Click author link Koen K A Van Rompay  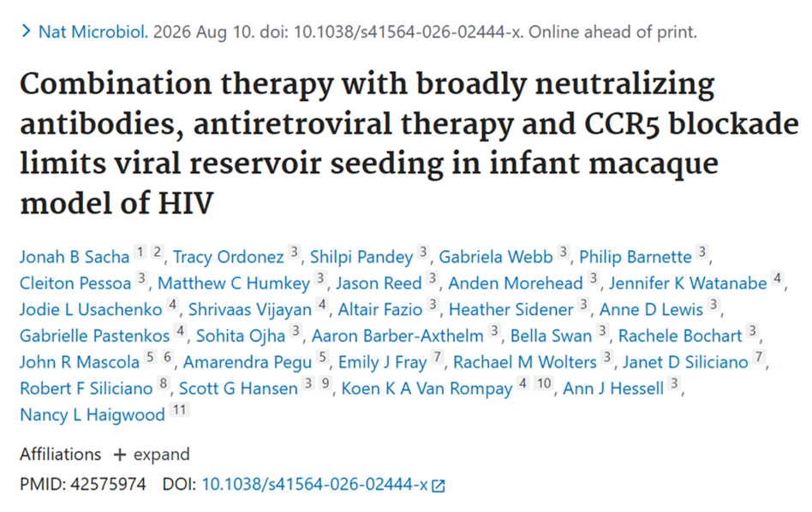[x=427, y=389]
